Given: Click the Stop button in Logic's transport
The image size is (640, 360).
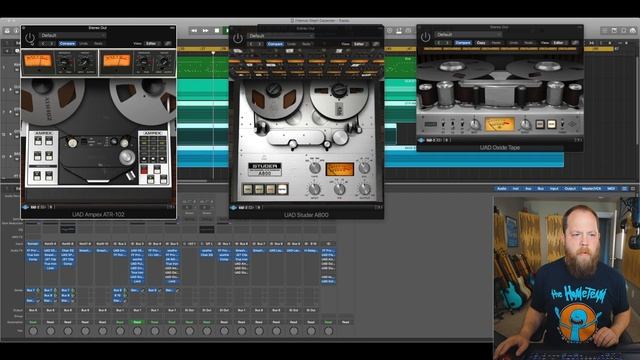Looking at the screenshot, I should [217, 31].
